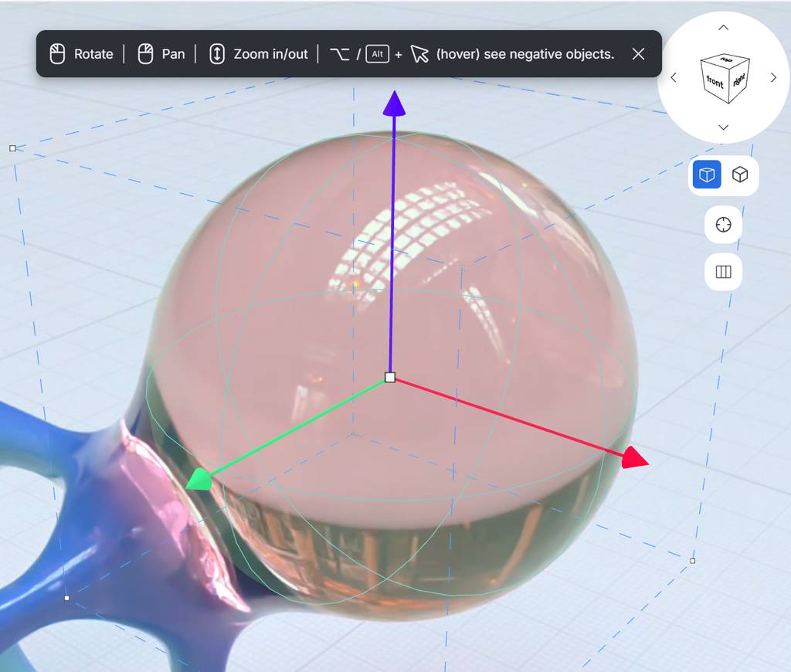Close the navigation hints bar

point(638,54)
